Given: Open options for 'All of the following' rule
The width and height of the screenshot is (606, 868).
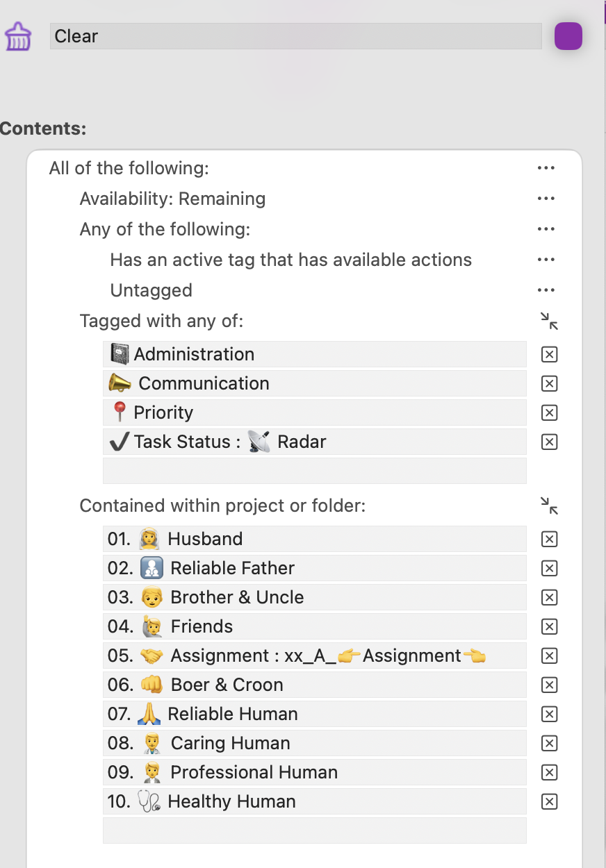Looking at the screenshot, I should click(546, 168).
